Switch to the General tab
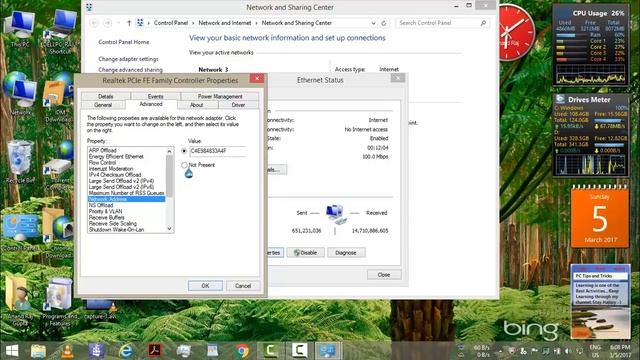 click(103, 105)
